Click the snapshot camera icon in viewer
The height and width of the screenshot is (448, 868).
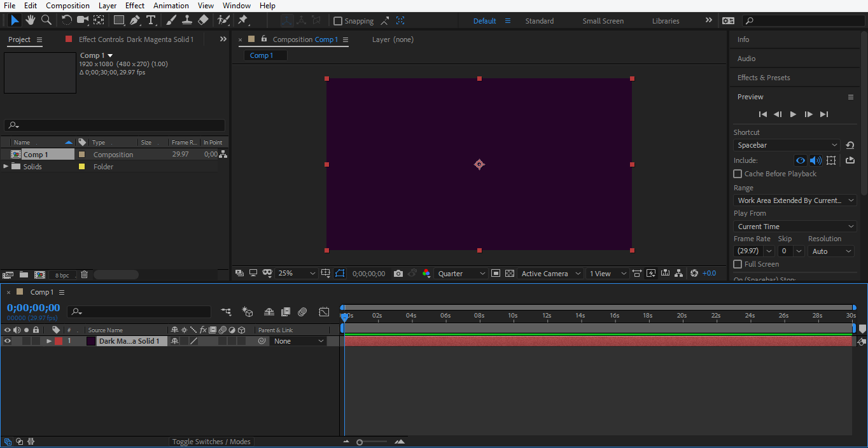(x=398, y=274)
